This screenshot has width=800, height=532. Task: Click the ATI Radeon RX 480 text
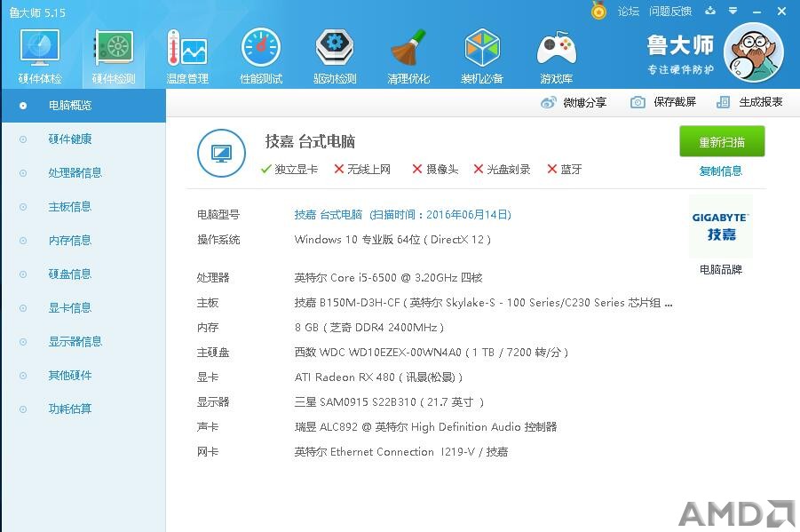[378, 377]
